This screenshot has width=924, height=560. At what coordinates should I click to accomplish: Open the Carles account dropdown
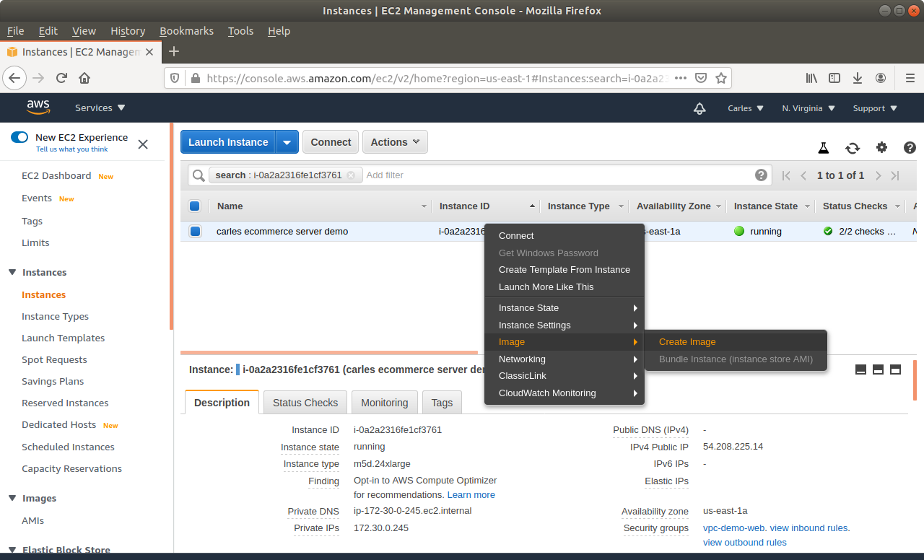[x=745, y=108]
